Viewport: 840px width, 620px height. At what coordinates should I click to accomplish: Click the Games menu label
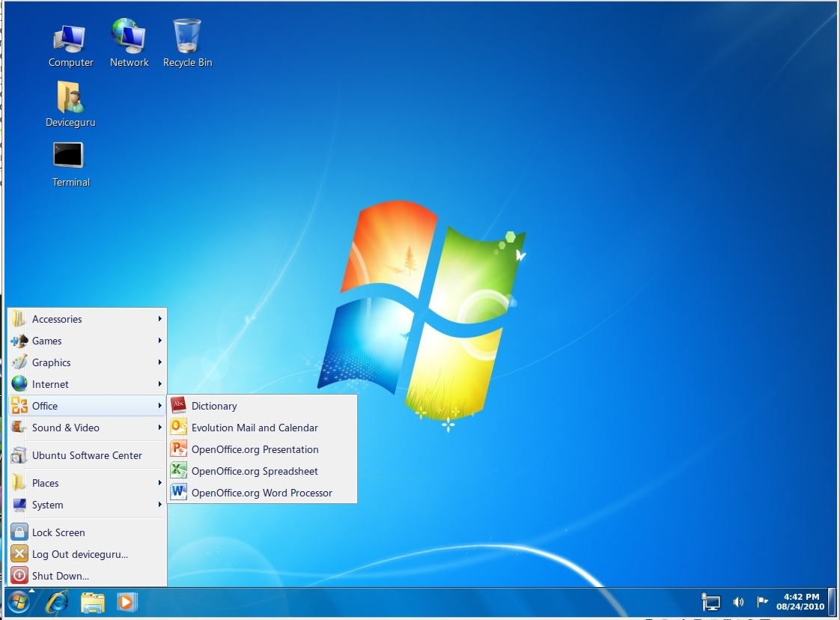pyautogui.click(x=46, y=341)
